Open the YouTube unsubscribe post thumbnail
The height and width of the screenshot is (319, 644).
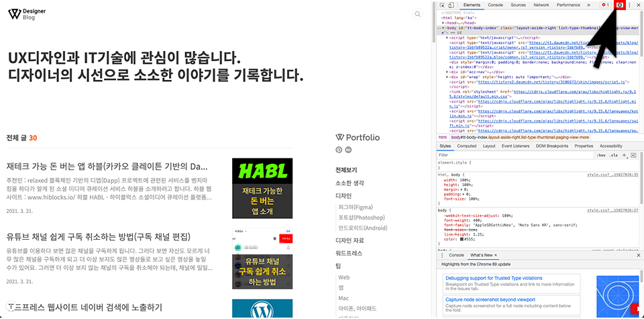[262, 259]
